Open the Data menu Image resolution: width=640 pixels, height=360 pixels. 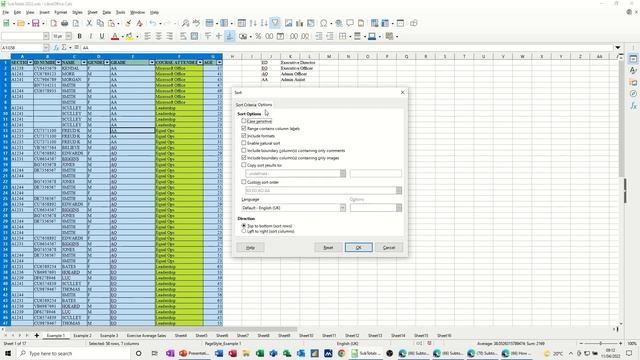click(107, 13)
